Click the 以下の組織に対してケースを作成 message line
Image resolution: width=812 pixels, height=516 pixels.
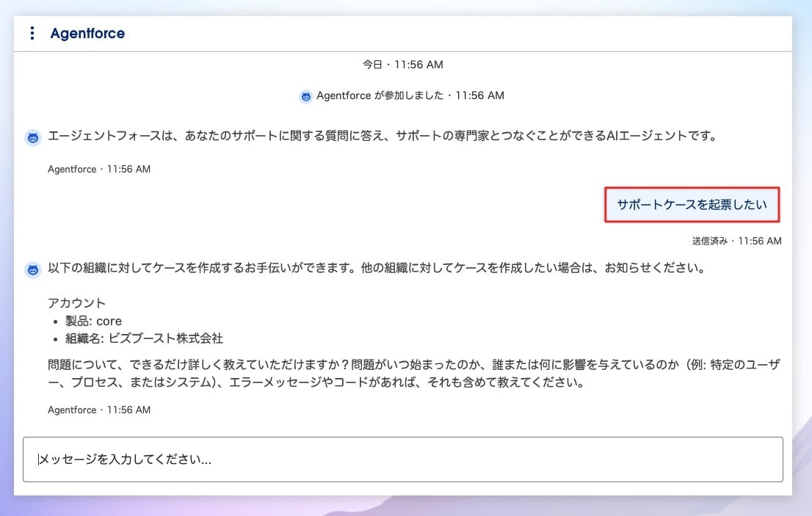(x=377, y=268)
